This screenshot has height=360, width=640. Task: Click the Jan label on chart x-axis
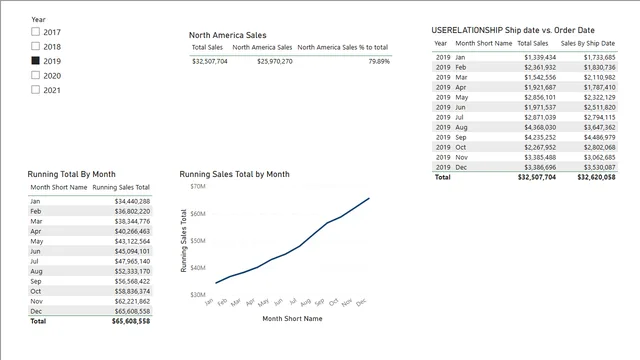(209, 302)
